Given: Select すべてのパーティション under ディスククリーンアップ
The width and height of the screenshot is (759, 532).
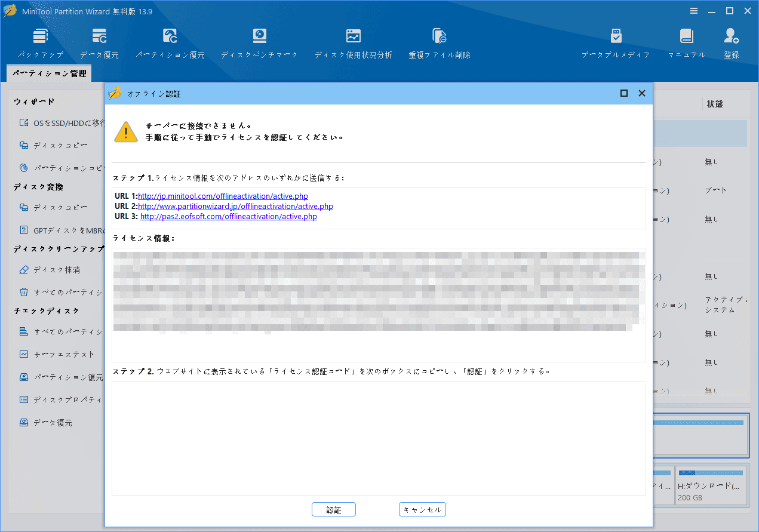Looking at the screenshot, I should point(62,293).
